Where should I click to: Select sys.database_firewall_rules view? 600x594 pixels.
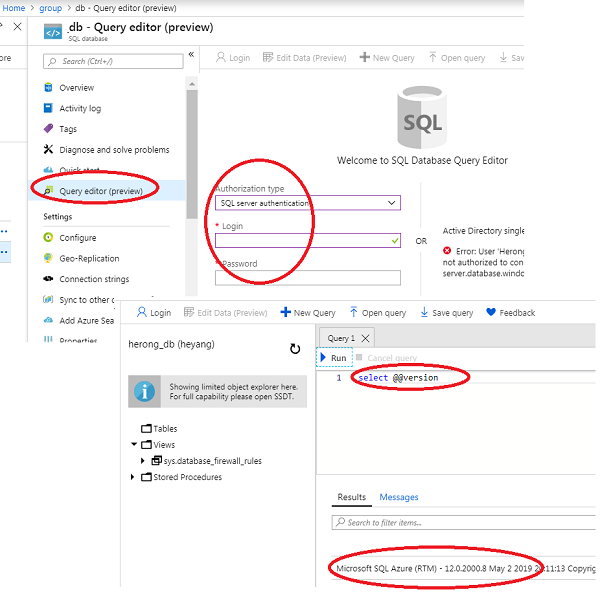point(207,461)
